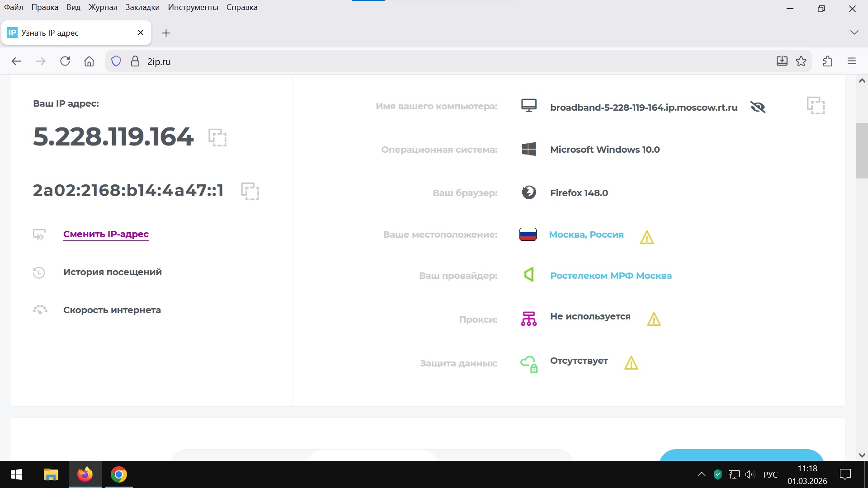Click warning icon beside Отсутствует data protection
Image resolution: width=868 pixels, height=488 pixels.
click(631, 363)
